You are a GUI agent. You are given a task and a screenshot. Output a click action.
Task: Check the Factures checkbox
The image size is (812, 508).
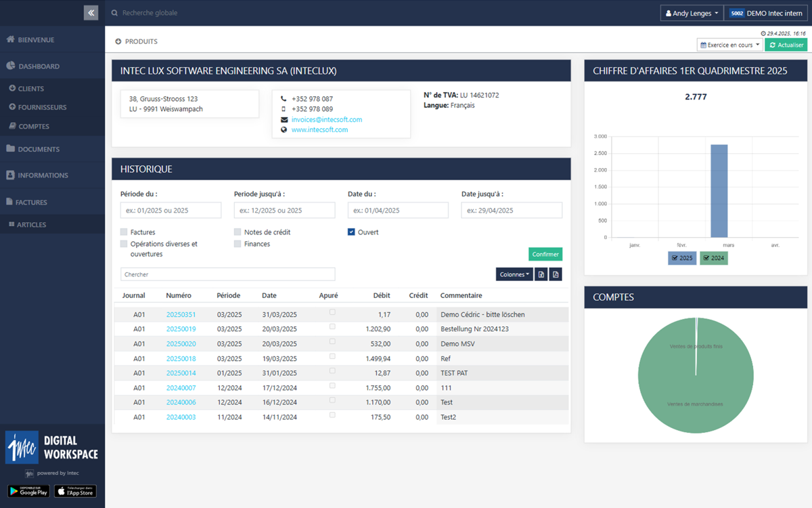tap(124, 232)
